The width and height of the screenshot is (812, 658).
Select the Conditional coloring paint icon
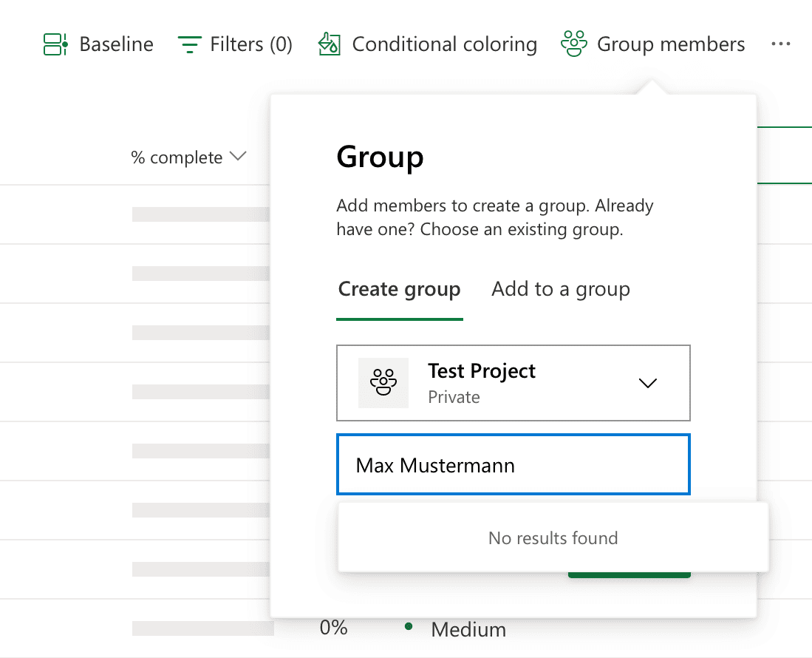pos(330,43)
